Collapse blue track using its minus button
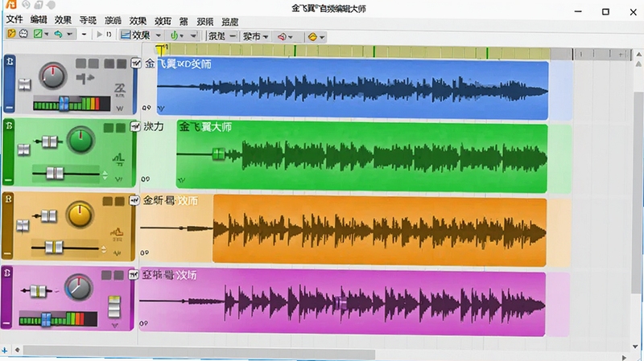The width and height of the screenshot is (644, 361). click(10, 108)
